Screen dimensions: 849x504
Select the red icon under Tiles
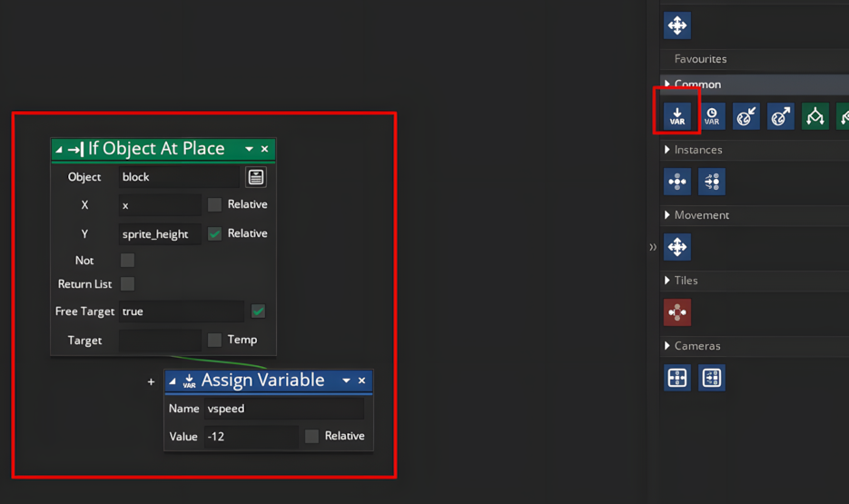[x=677, y=312]
